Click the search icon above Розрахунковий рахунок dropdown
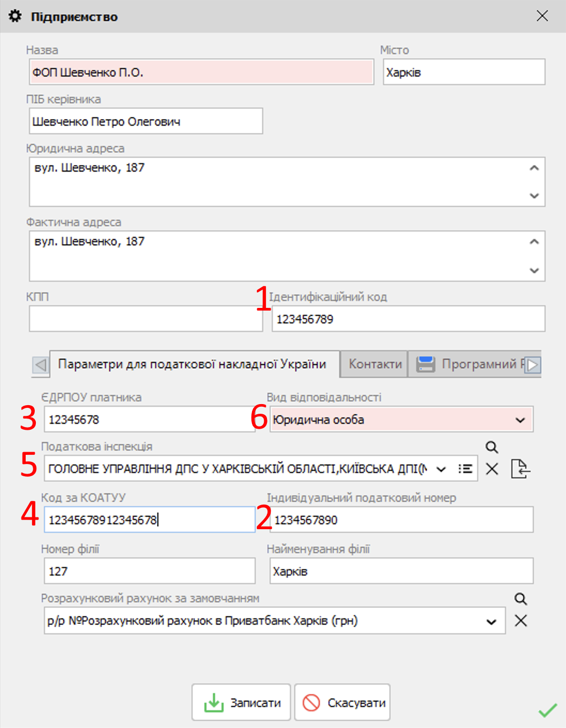This screenshot has width=566, height=728. click(x=521, y=599)
